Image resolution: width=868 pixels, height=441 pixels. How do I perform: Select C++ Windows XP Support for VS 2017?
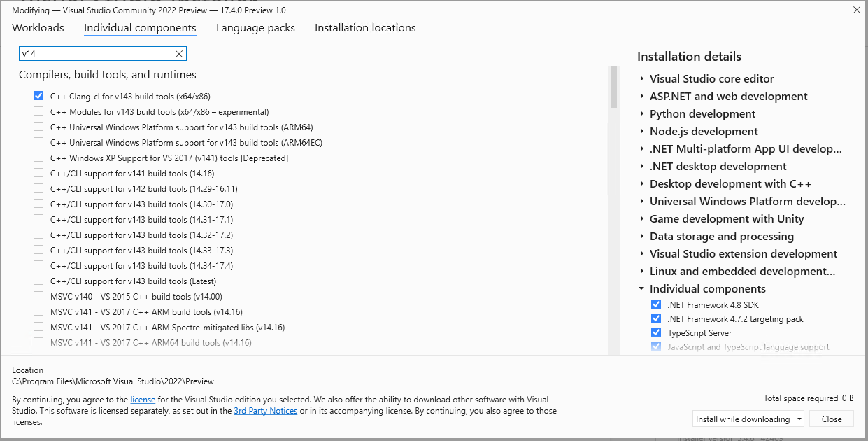38,157
